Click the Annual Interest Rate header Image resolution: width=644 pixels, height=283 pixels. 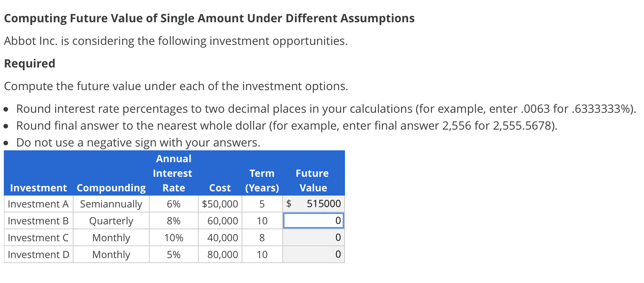[173, 173]
